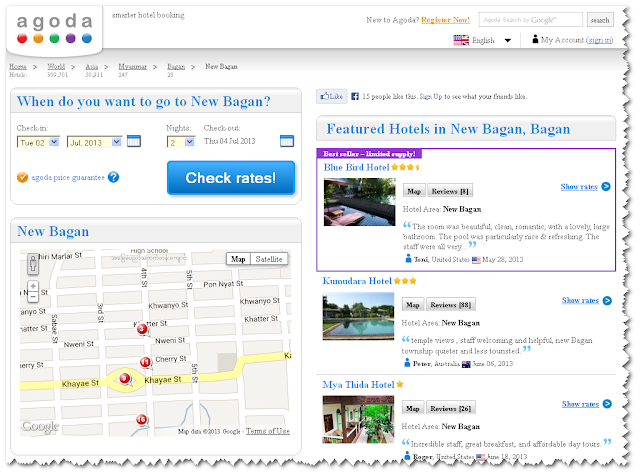Image resolution: width=640 pixels, height=476 pixels.
Task: Click the Agoda Google search input field
Action: pos(531,20)
